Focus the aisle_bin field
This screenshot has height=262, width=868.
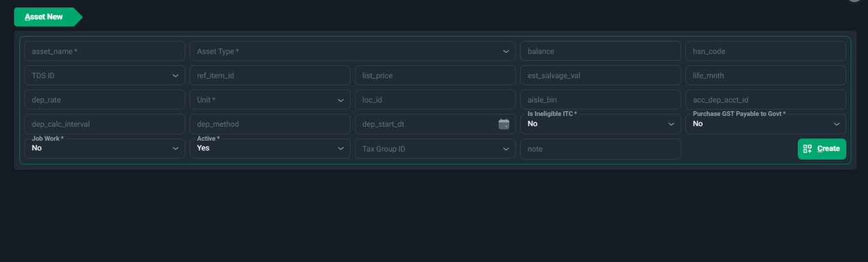(601, 100)
